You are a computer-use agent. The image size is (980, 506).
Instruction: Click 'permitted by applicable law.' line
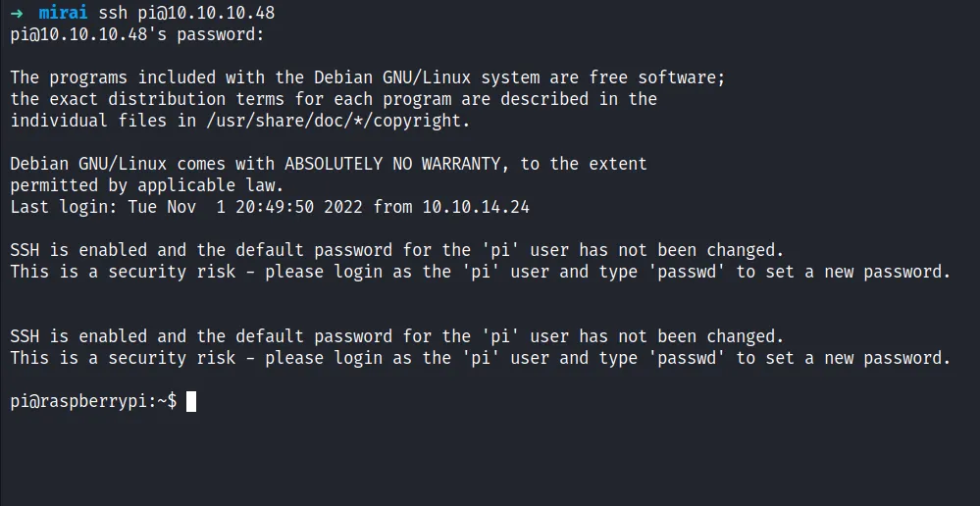pyautogui.click(x=147, y=185)
